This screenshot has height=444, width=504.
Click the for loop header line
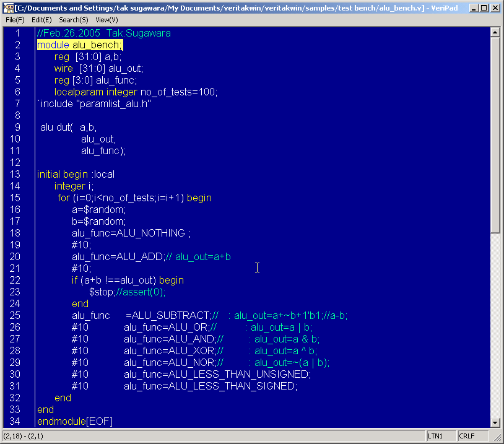(135, 198)
